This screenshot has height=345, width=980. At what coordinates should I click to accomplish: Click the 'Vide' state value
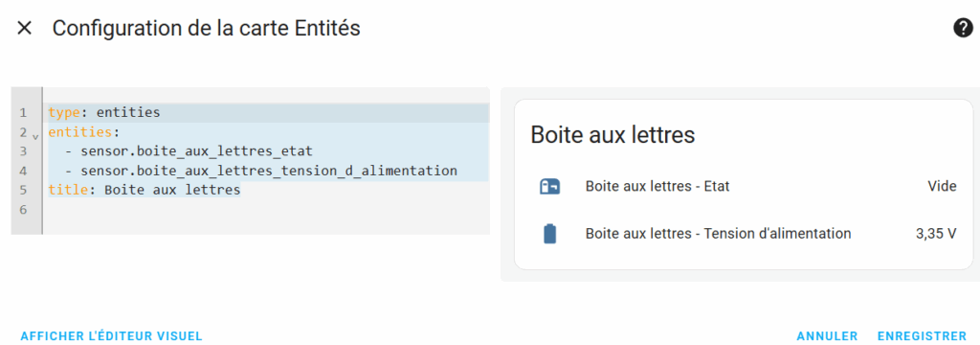[x=942, y=186]
